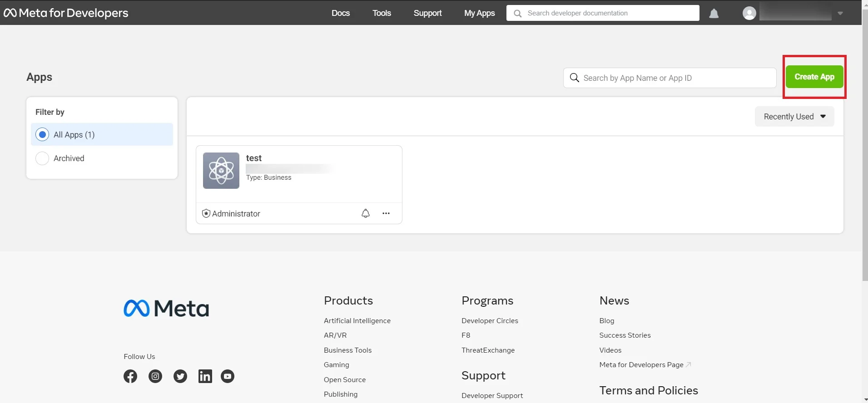
Task: Open the Tools menu
Action: point(382,13)
